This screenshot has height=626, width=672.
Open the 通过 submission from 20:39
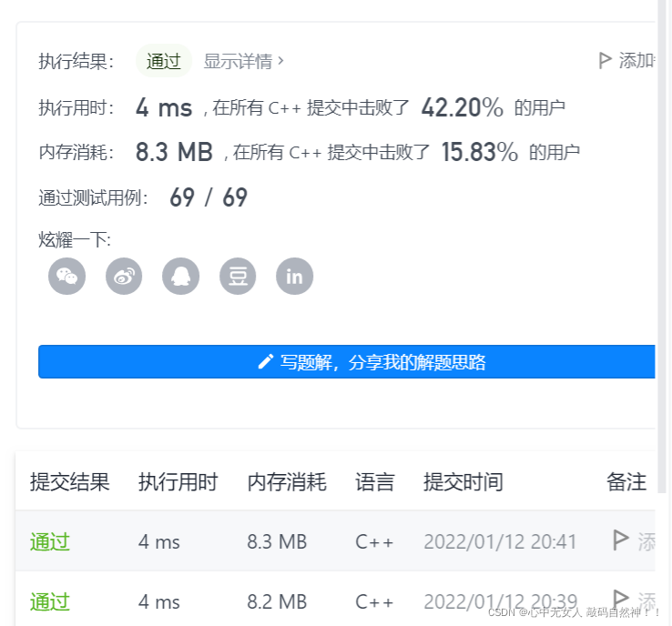[50, 601]
